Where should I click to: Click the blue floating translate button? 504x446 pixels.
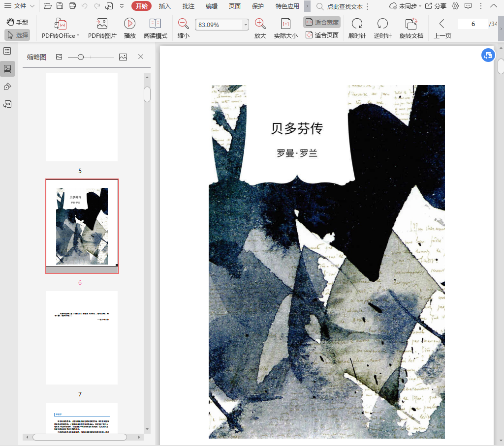point(488,55)
